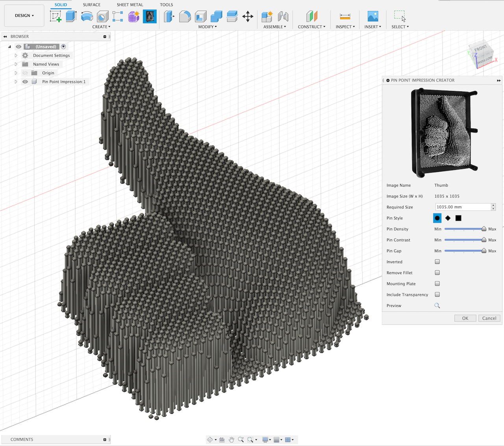Click the New Component icon in Assemble

click(x=267, y=16)
